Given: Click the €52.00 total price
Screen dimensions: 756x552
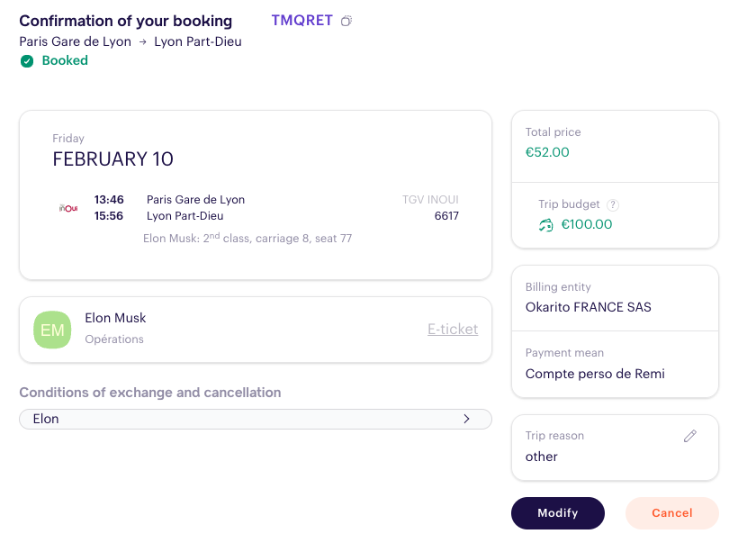Looking at the screenshot, I should (x=547, y=152).
